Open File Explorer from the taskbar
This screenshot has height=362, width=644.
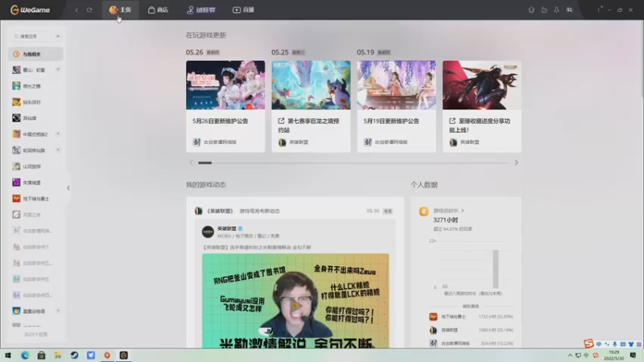click(58, 355)
